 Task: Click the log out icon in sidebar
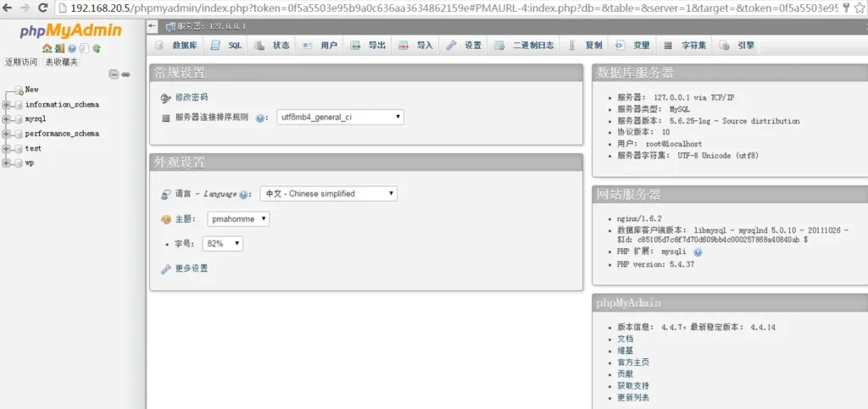click(x=59, y=49)
